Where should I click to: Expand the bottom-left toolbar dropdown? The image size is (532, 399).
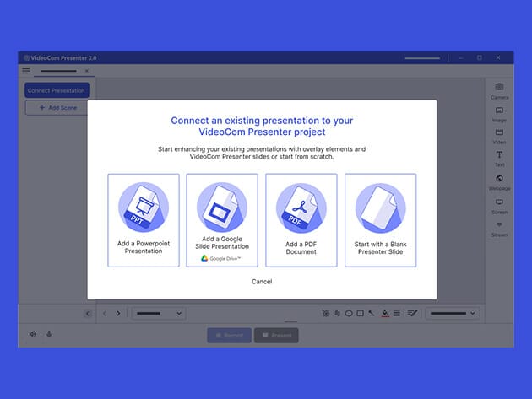(158, 313)
